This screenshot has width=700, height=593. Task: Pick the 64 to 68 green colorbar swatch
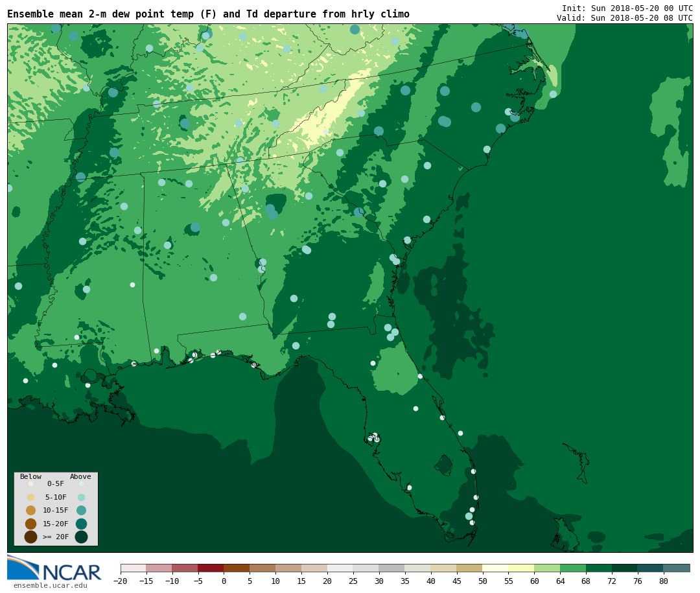pos(574,568)
